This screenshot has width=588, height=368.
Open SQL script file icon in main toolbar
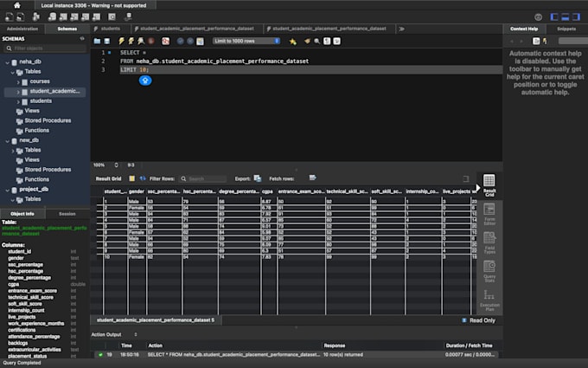click(21, 17)
